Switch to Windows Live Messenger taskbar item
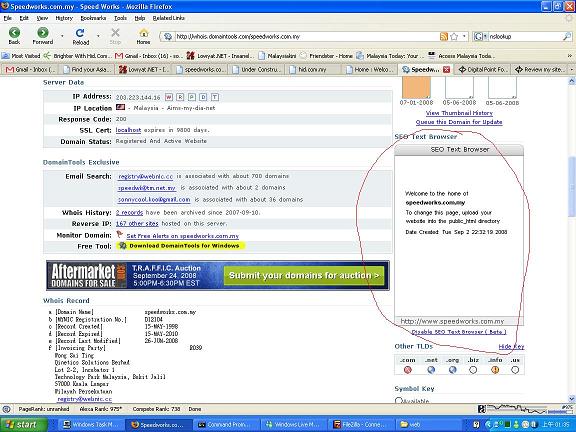Viewport: 576px width, 432px height. point(294,425)
